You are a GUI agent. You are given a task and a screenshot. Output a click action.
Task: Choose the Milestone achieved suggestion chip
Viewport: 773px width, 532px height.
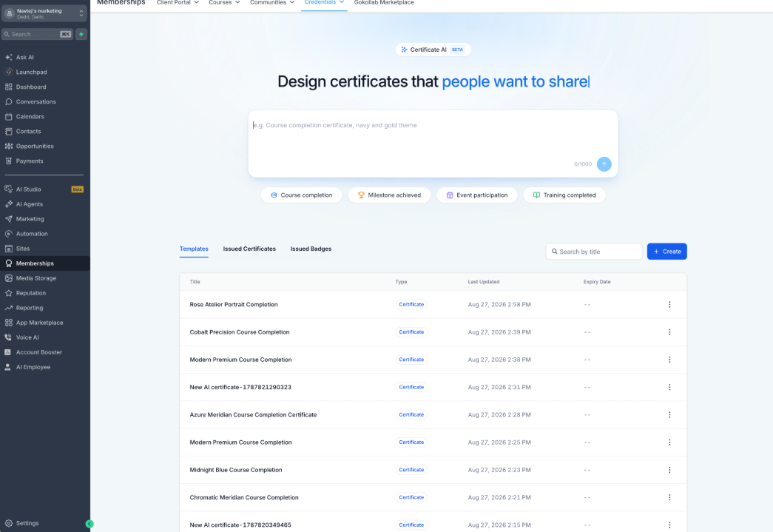pyautogui.click(x=389, y=195)
